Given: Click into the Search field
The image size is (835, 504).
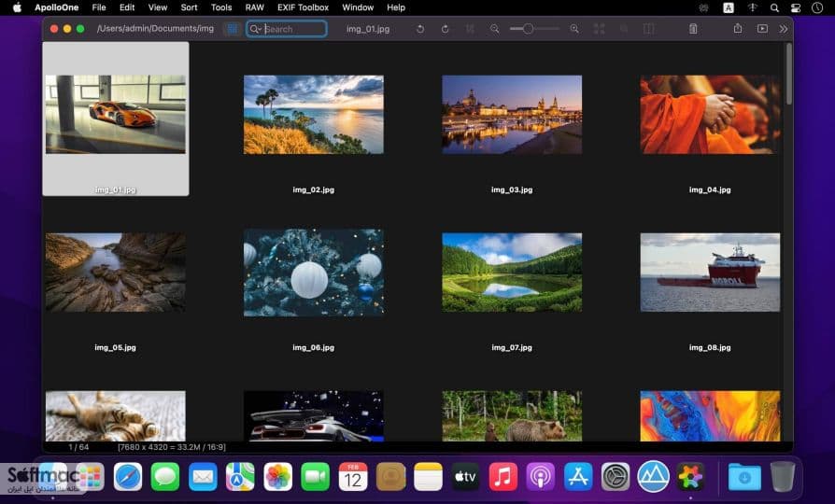Looking at the screenshot, I should tap(287, 29).
